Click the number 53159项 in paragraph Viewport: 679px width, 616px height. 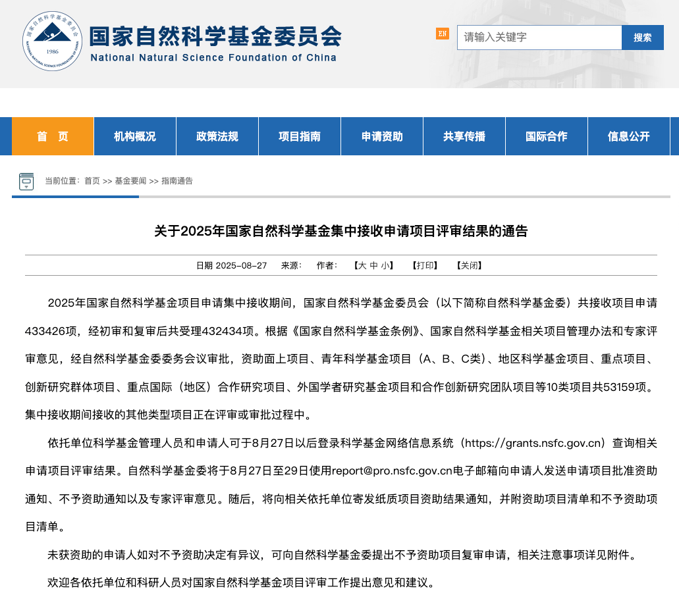625,387
